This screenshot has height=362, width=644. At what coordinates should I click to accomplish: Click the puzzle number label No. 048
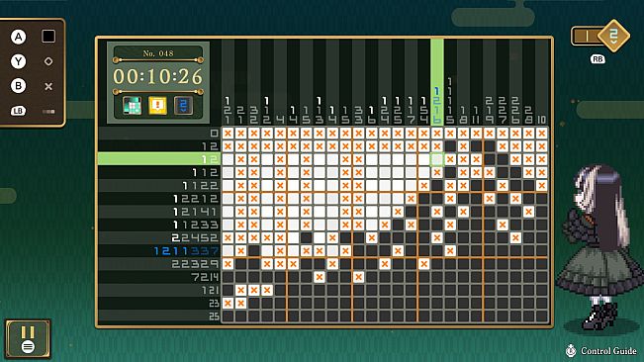pyautogui.click(x=158, y=53)
